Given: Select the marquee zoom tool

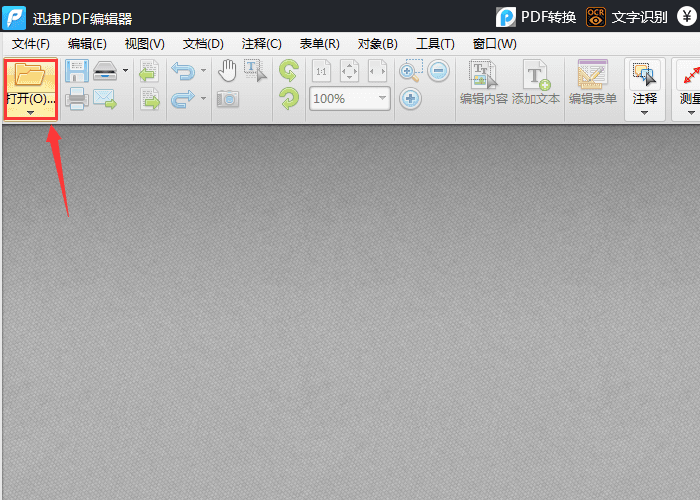Looking at the screenshot, I should [411, 71].
